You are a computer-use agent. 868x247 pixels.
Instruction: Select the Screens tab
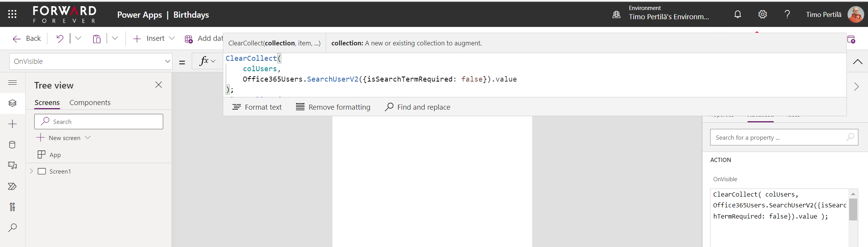[x=47, y=103]
